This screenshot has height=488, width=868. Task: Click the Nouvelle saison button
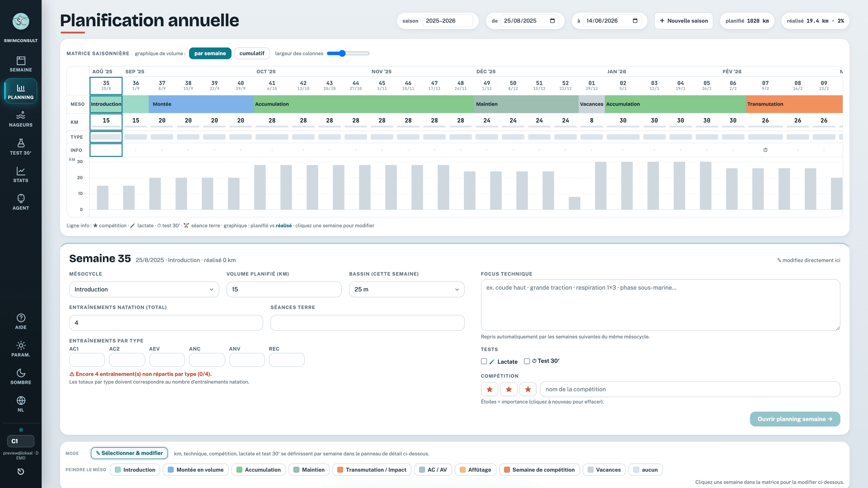point(684,21)
